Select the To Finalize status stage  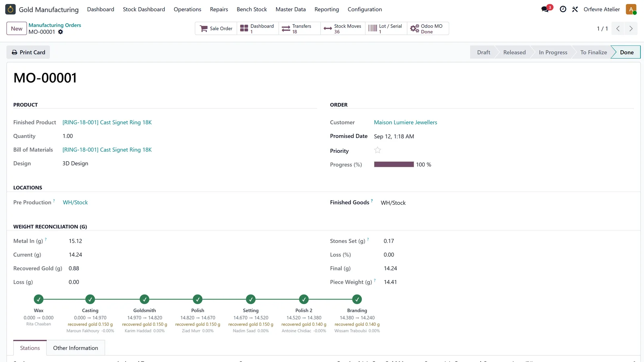[x=594, y=52]
